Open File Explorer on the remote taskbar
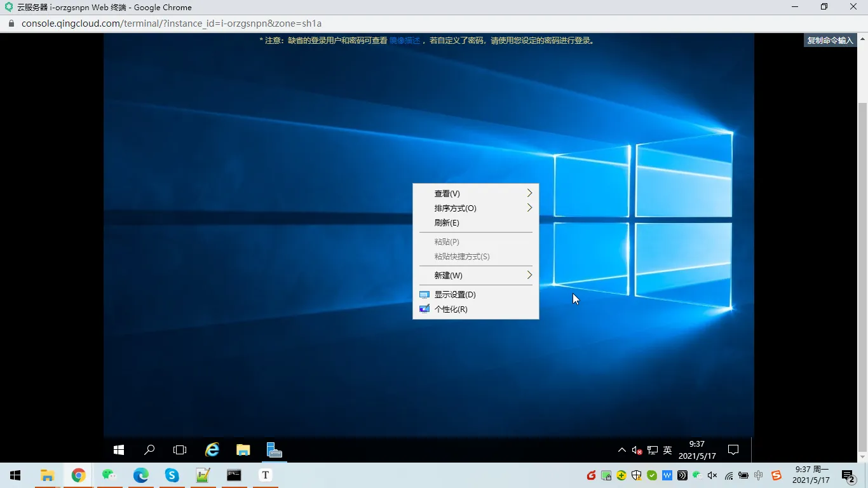Screen dimensions: 868x488 coord(243,449)
